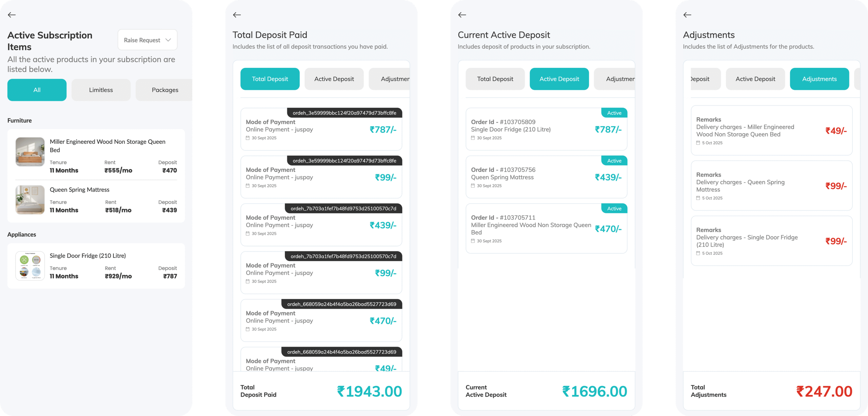Open Total Deposit tab in Current Active Deposit panel
Image resolution: width=868 pixels, height=416 pixels.
coord(495,79)
